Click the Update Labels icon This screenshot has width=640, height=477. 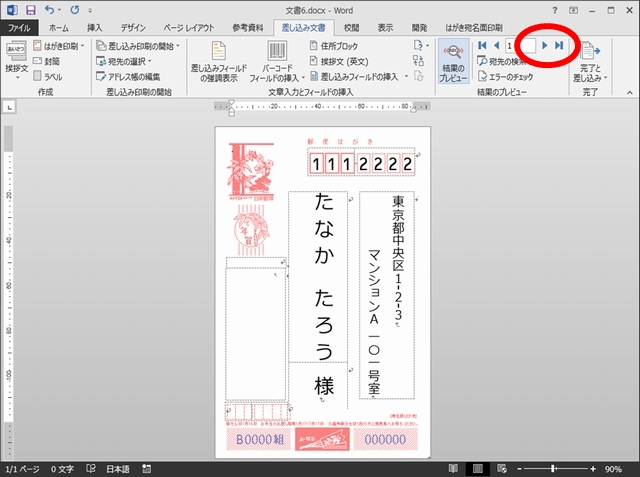[x=418, y=76]
